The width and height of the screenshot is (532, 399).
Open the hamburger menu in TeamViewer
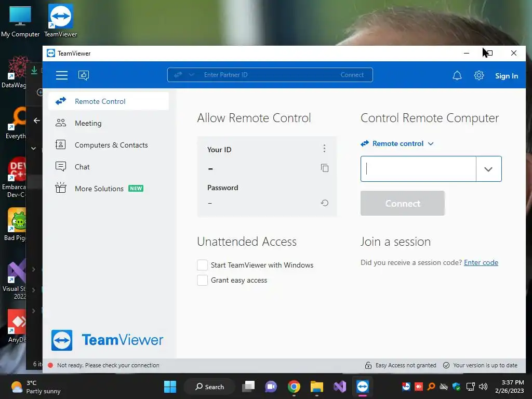pyautogui.click(x=62, y=75)
